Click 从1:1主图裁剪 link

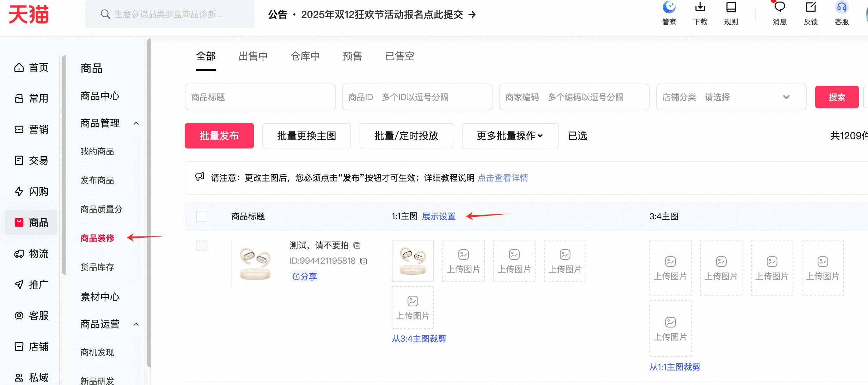coord(674,367)
